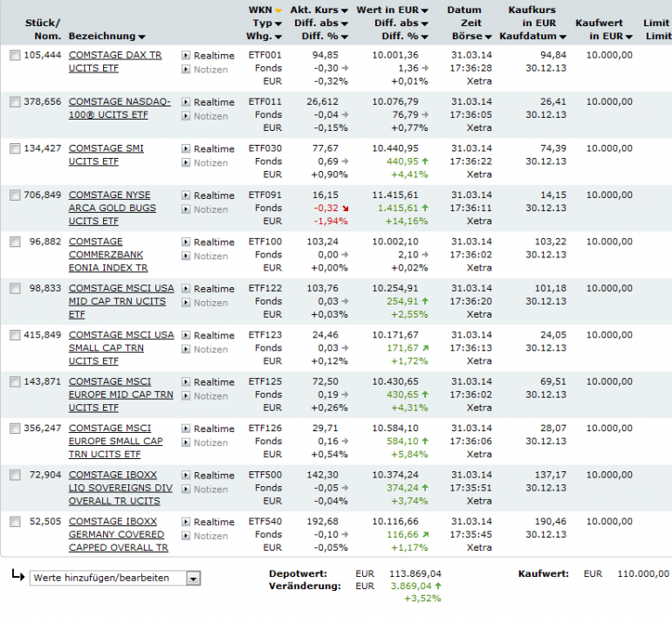Select Kaufwert total 110.000,00
672x617 pixels.
point(643,573)
